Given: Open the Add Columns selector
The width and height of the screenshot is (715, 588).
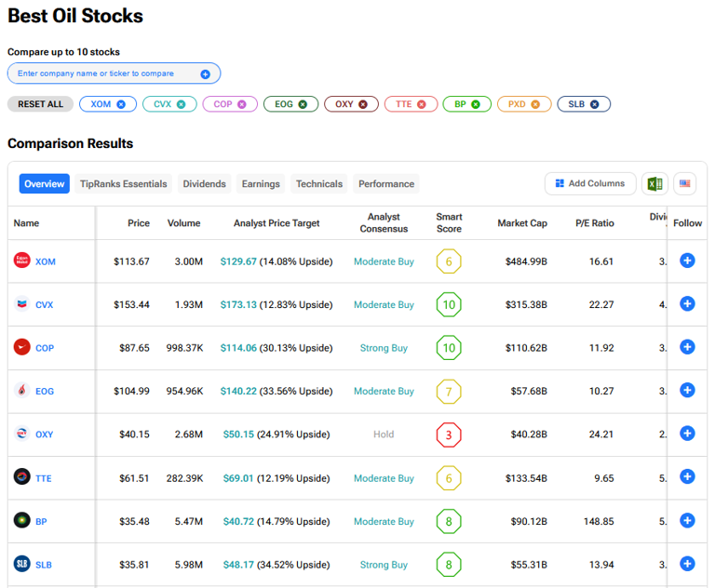Looking at the screenshot, I should pos(590,184).
